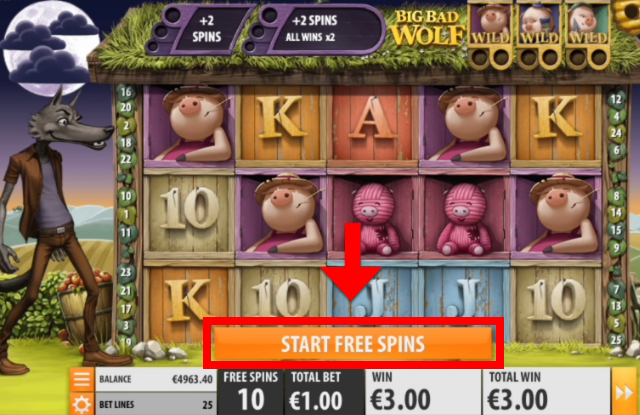The height and width of the screenshot is (415, 640).
Task: Click the pink knitted pig in center reel
Action: [373, 217]
